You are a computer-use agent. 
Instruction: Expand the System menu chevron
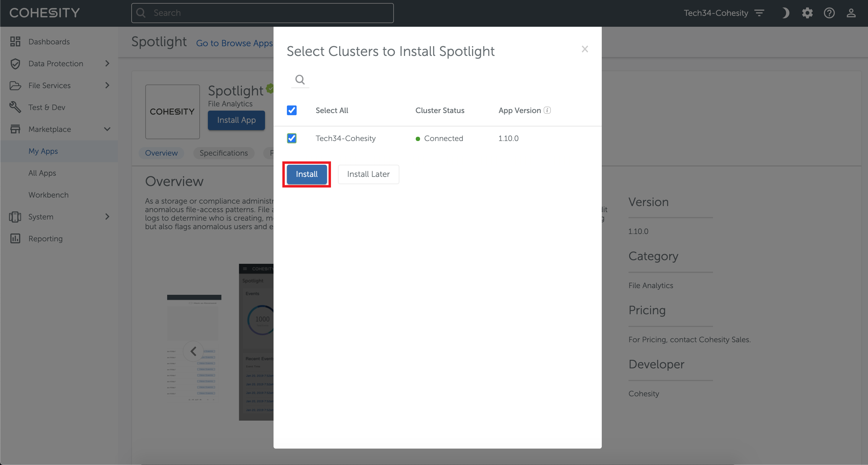tap(107, 217)
